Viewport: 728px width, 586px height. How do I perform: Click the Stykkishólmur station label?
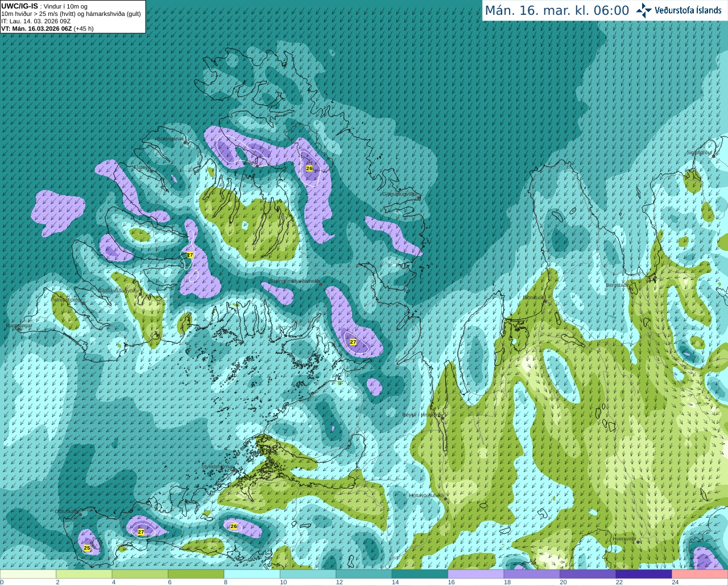coord(218,467)
